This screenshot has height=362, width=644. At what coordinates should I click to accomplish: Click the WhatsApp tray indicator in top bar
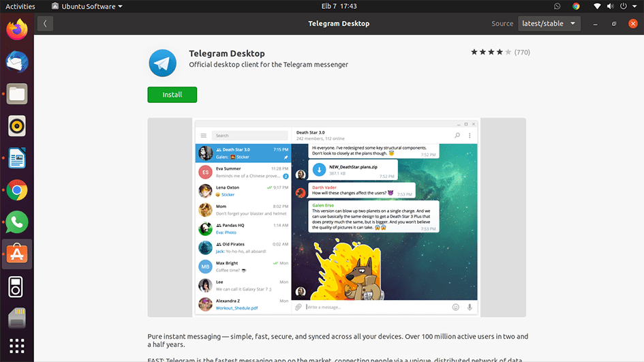(x=557, y=6)
